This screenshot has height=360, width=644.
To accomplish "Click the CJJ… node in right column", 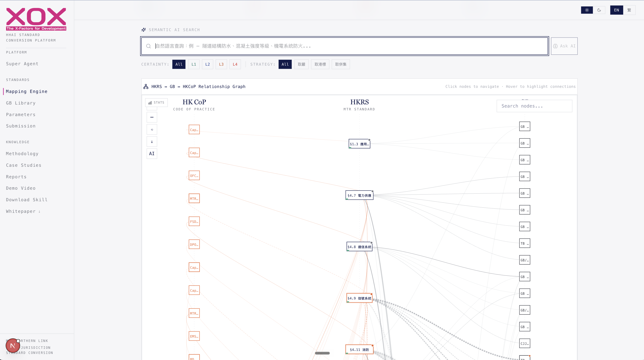I will click(524, 343).
